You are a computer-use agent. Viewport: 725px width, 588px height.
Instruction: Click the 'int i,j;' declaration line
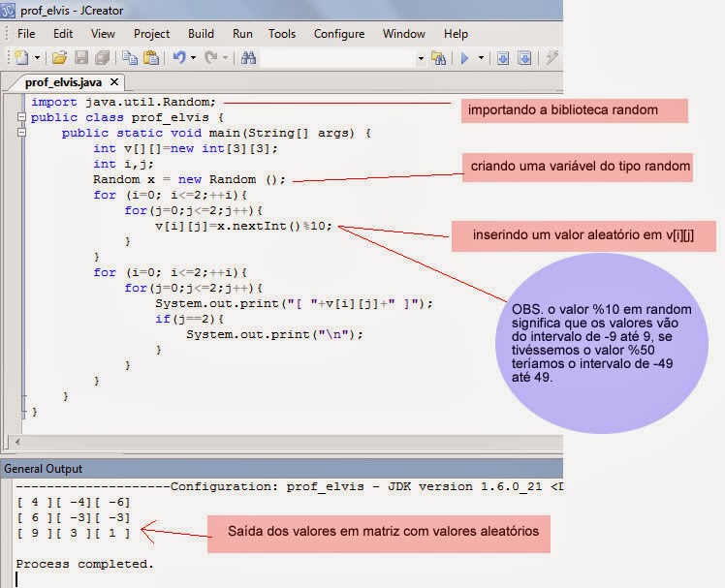(x=123, y=164)
